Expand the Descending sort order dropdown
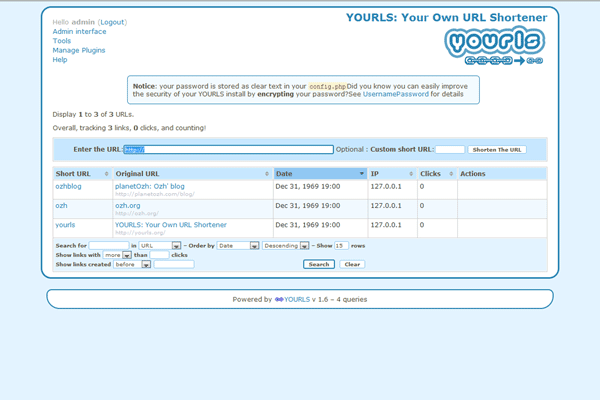 coord(286,245)
